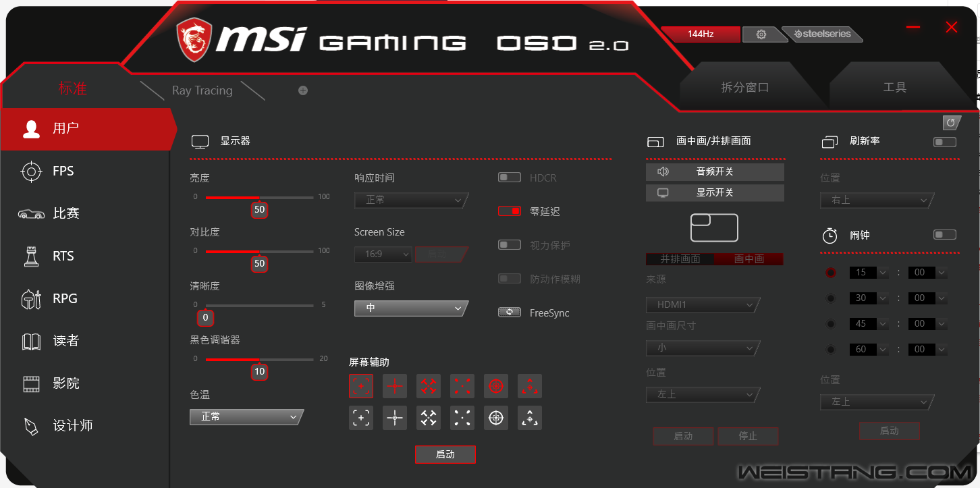This screenshot has height=488, width=980.
Task: Open the alarm clock position 左上 dropdown
Action: click(x=877, y=402)
